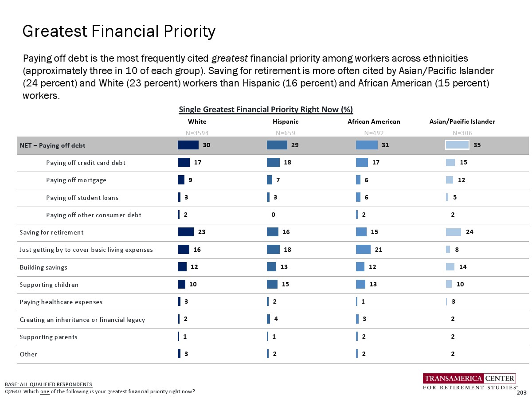
Task: Click the Transamerica Center logo
Action: tap(469, 382)
